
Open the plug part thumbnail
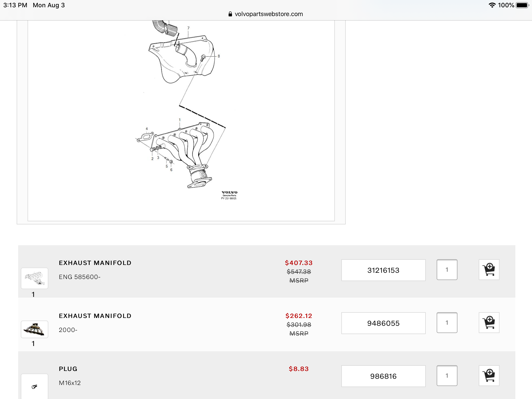point(35,387)
